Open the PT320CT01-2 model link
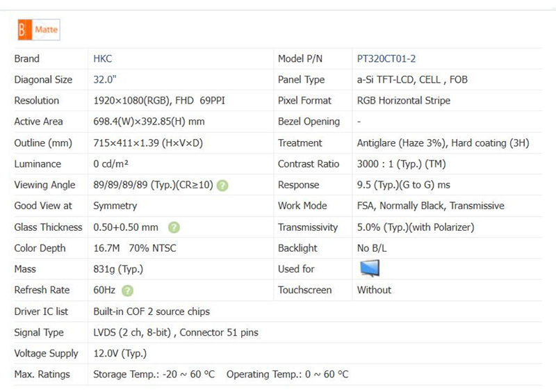 pos(386,59)
